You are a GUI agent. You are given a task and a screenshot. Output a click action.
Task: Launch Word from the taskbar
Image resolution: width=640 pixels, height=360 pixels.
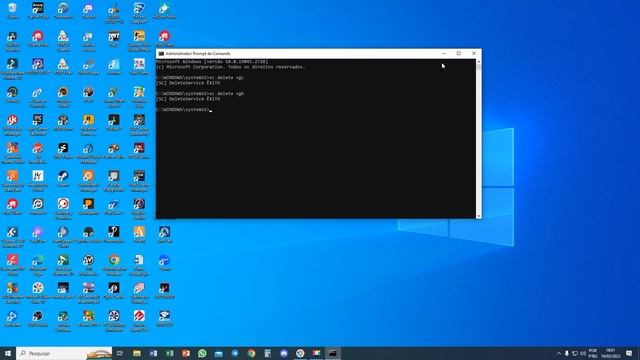[x=153, y=353]
